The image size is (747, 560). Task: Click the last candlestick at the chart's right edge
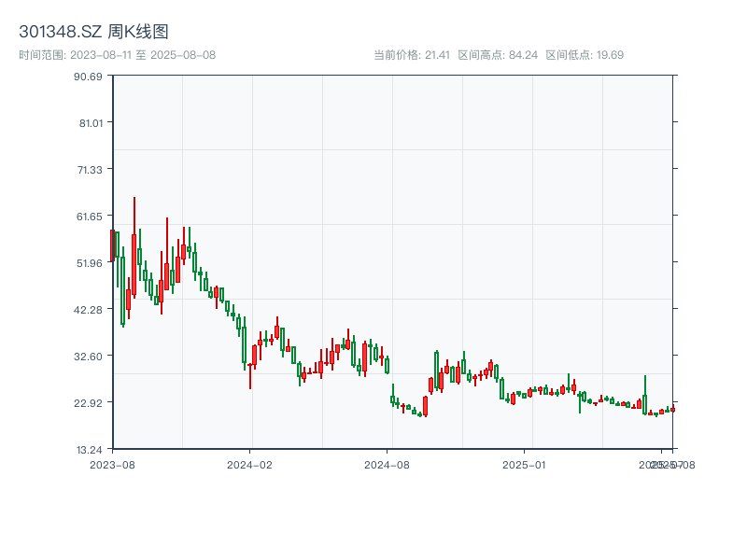[672, 409]
